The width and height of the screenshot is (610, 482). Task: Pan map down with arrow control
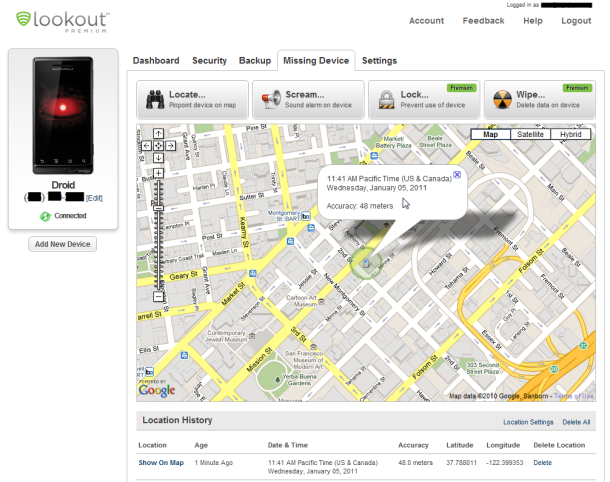tap(158, 158)
